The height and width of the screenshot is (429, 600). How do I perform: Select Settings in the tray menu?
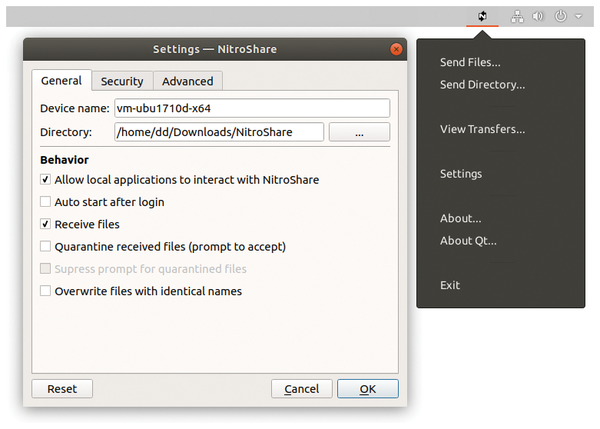tap(461, 174)
